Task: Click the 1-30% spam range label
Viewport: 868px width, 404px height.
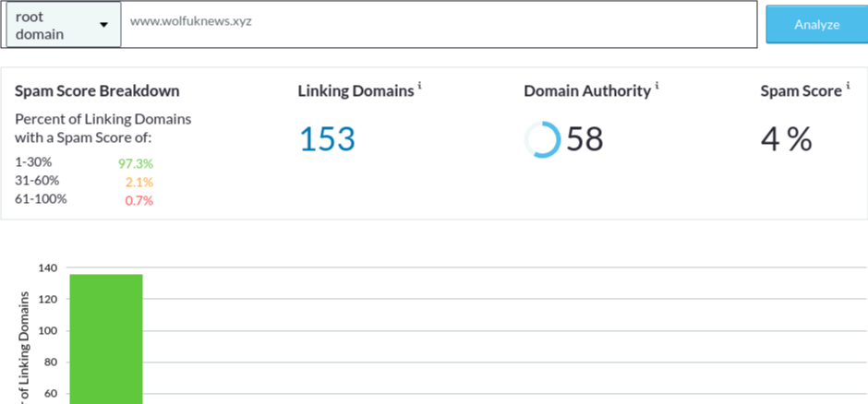Action: [x=33, y=162]
